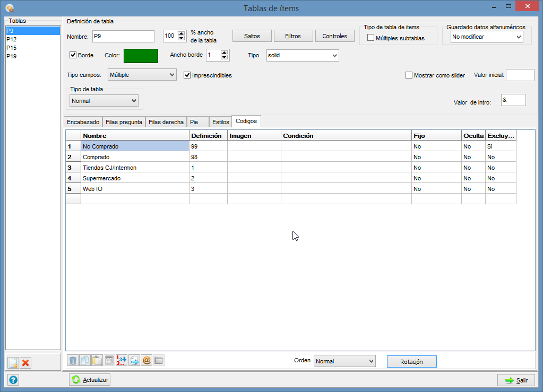Viewport: 543px width, 392px height.
Task: Open help with the blue question mark
Action: (13, 380)
